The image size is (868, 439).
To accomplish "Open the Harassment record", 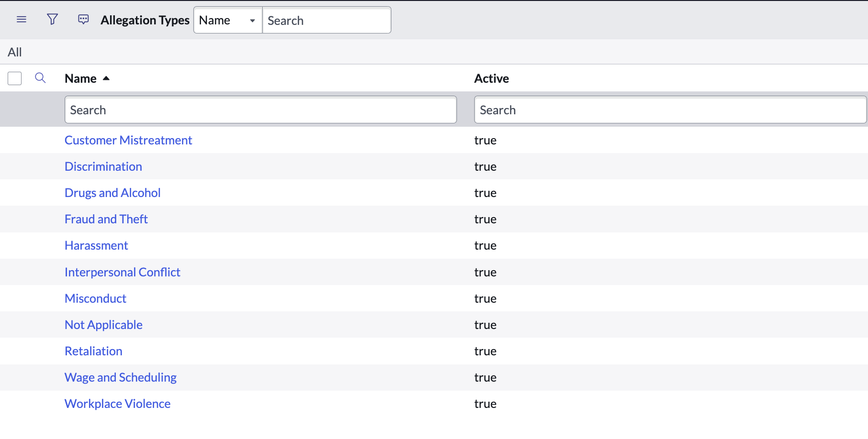I will (x=96, y=245).
